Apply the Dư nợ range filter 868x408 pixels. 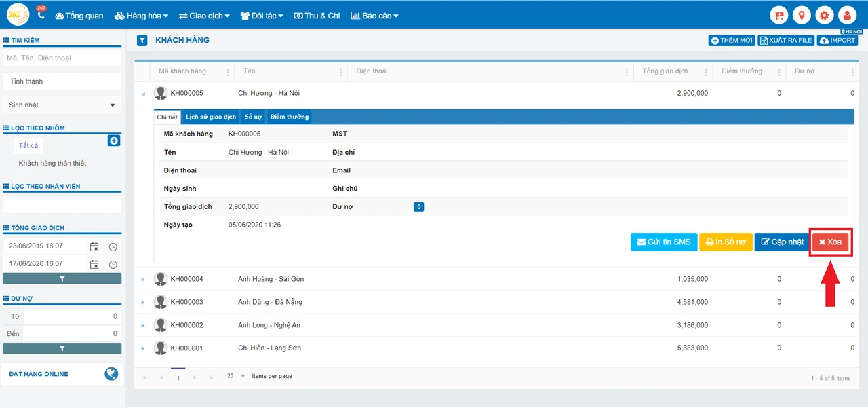[62, 348]
